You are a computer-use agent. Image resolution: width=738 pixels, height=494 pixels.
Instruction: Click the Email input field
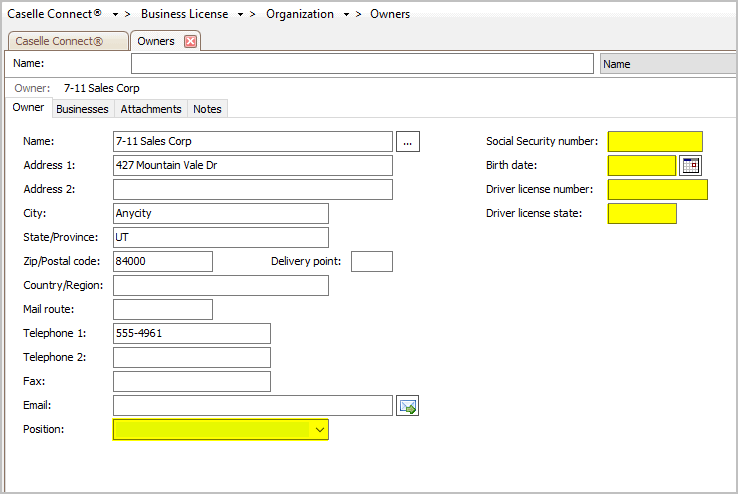point(253,406)
